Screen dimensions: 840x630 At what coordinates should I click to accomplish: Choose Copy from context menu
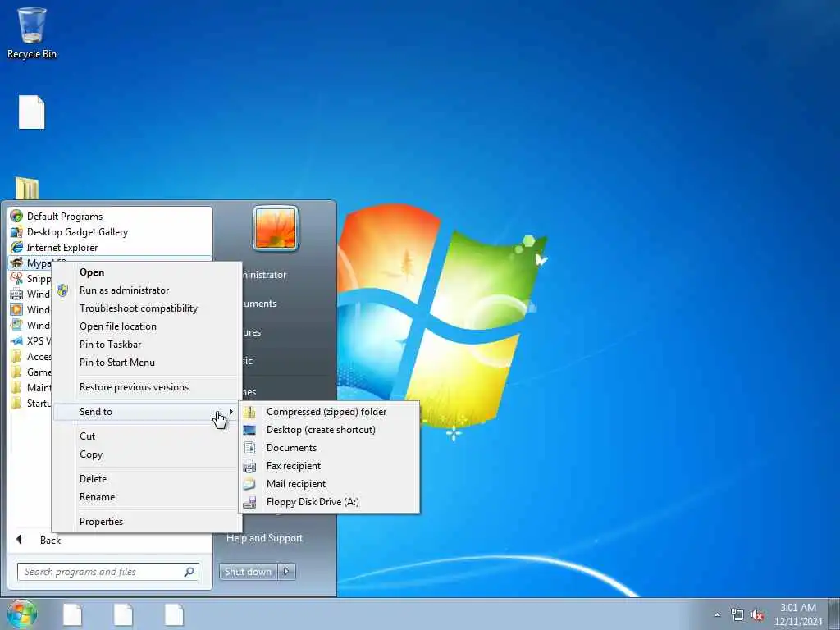(91, 454)
